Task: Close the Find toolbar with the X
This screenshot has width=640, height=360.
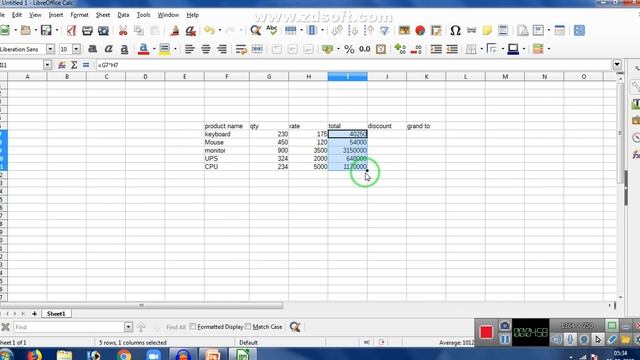Action: click(x=5, y=327)
